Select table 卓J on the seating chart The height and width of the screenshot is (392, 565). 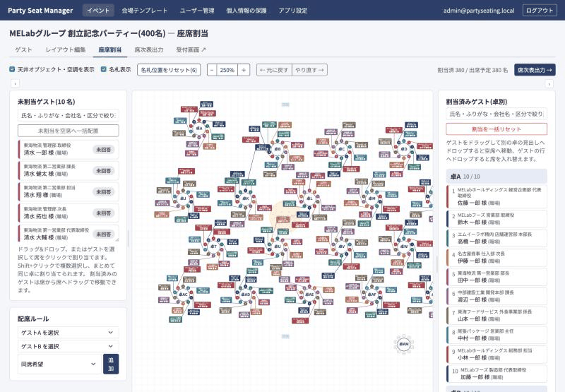coord(183,198)
